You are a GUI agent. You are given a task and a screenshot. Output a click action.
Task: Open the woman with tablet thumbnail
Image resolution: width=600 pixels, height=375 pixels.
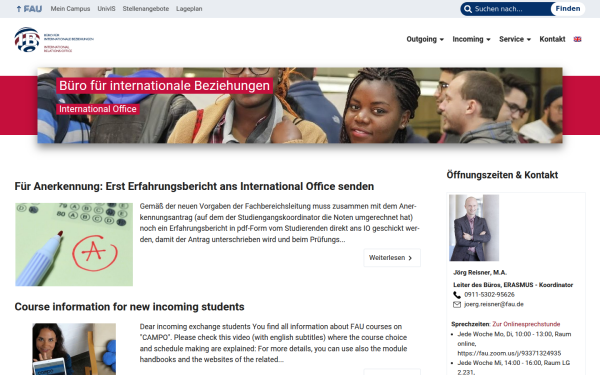[x=74, y=349]
